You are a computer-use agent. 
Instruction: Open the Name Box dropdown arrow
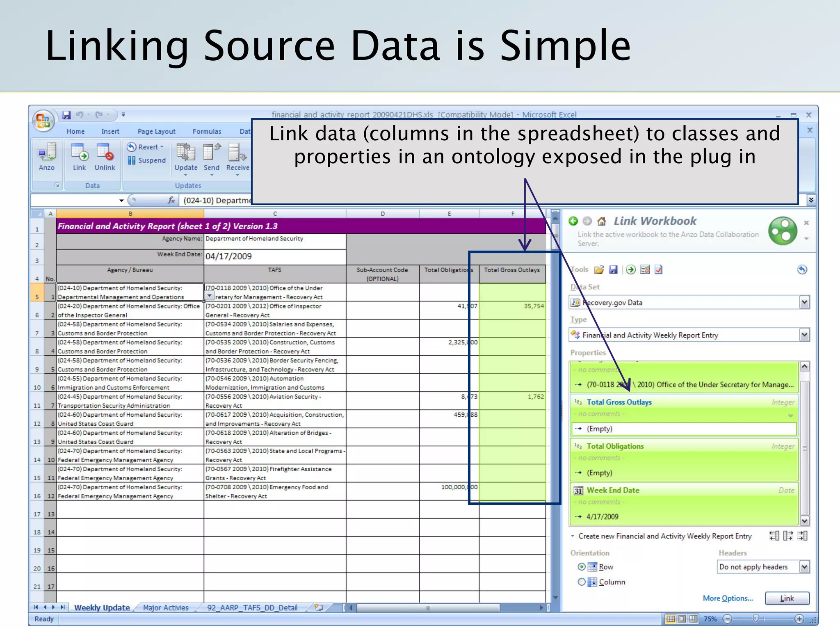121,200
